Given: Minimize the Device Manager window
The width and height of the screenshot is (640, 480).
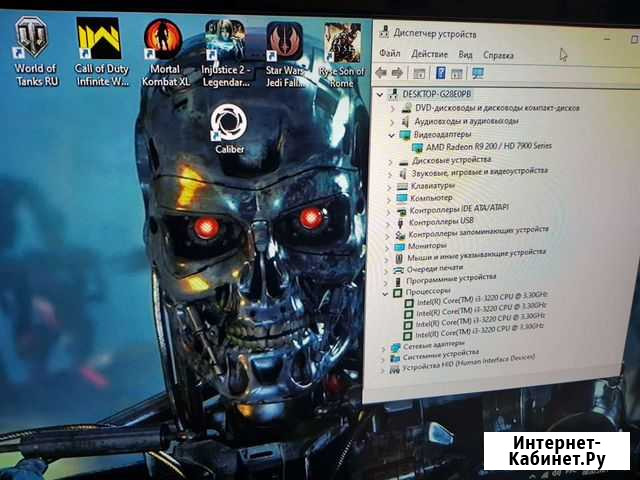Looking at the screenshot, I should [x=607, y=39].
